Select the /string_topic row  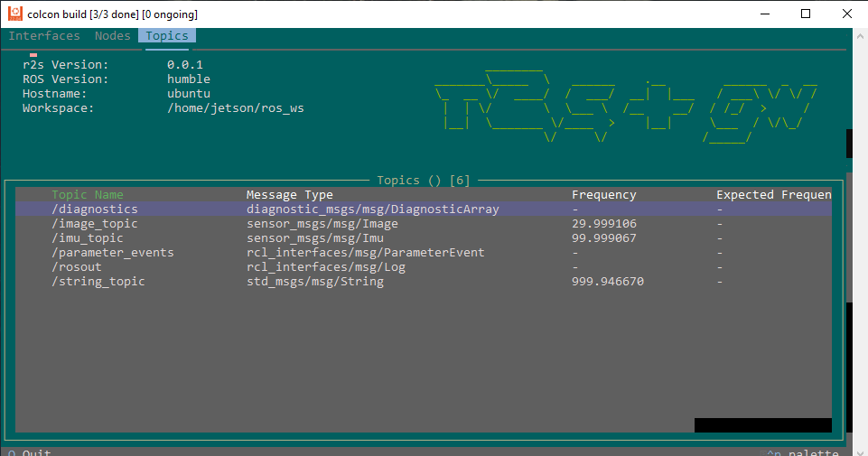[98, 282]
